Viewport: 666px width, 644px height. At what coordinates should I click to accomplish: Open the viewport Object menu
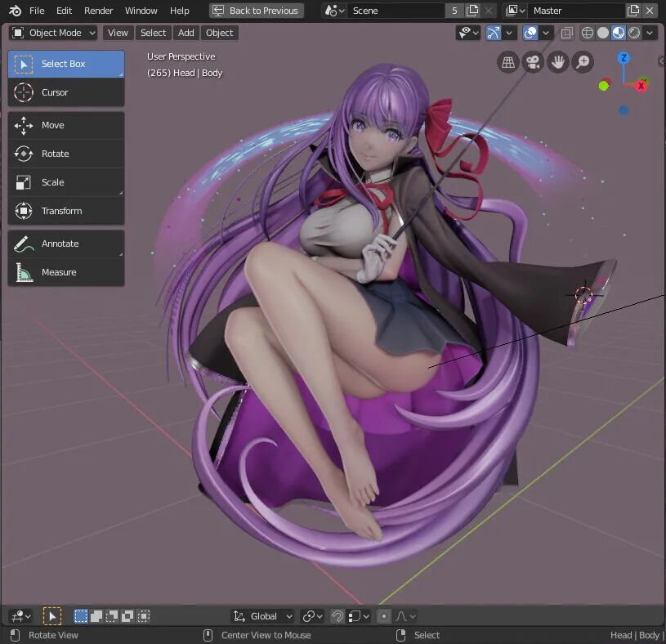click(220, 33)
